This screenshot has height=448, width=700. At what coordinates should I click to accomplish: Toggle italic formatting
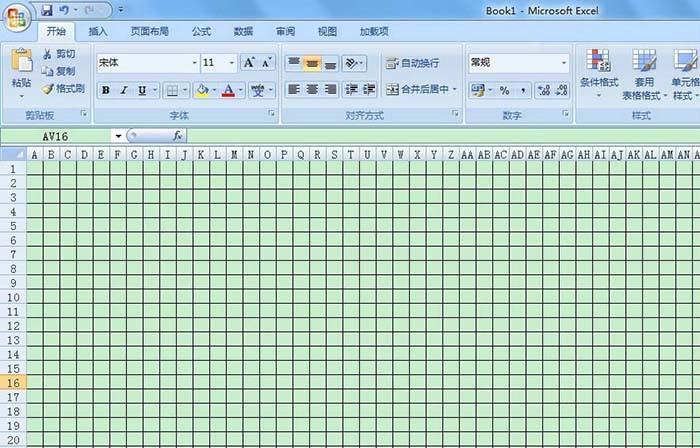[123, 90]
